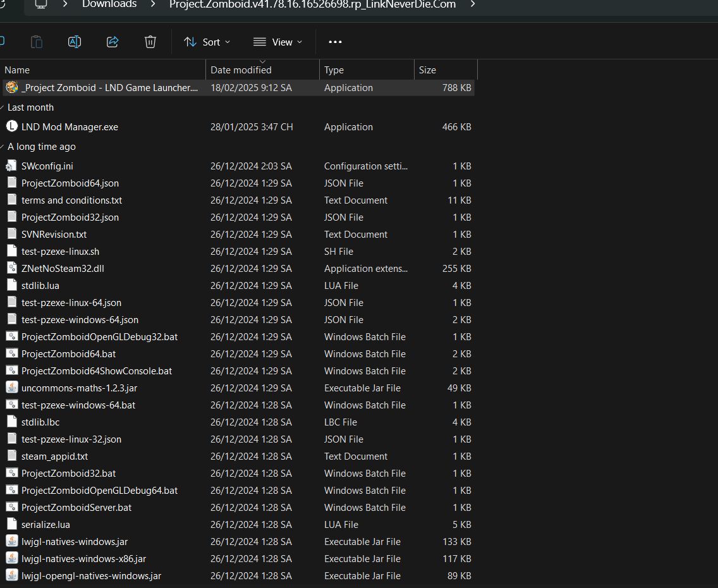Expand chevron after the Downloads breadcrumb
Image resolution: width=718 pixels, height=588 pixels.
click(153, 4)
